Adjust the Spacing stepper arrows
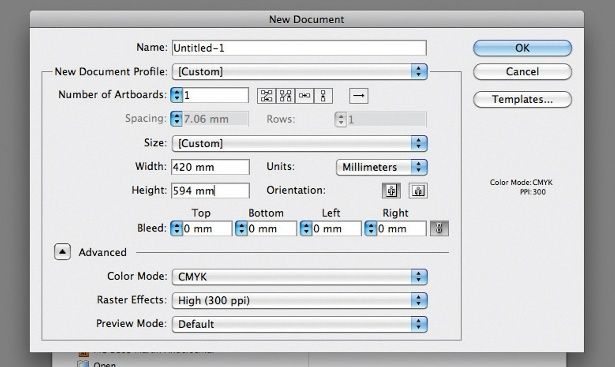The width and height of the screenshot is (615, 367). click(x=177, y=119)
